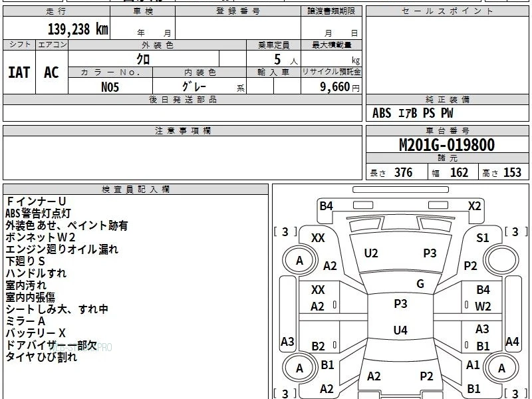Select the AC air-conditioner value
The height and width of the screenshot is (399, 532).
(51, 72)
